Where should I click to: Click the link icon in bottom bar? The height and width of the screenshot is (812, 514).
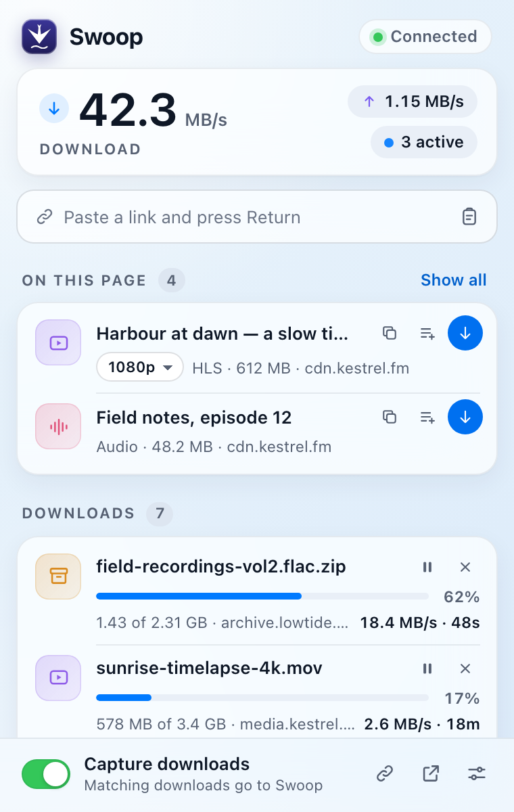click(385, 773)
